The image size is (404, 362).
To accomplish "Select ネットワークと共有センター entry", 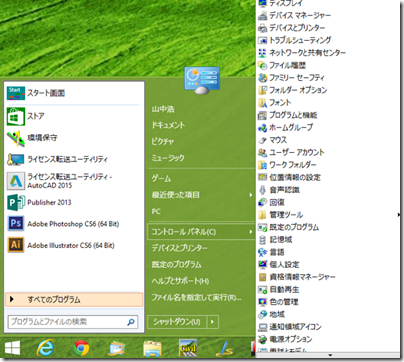I will point(307,53).
